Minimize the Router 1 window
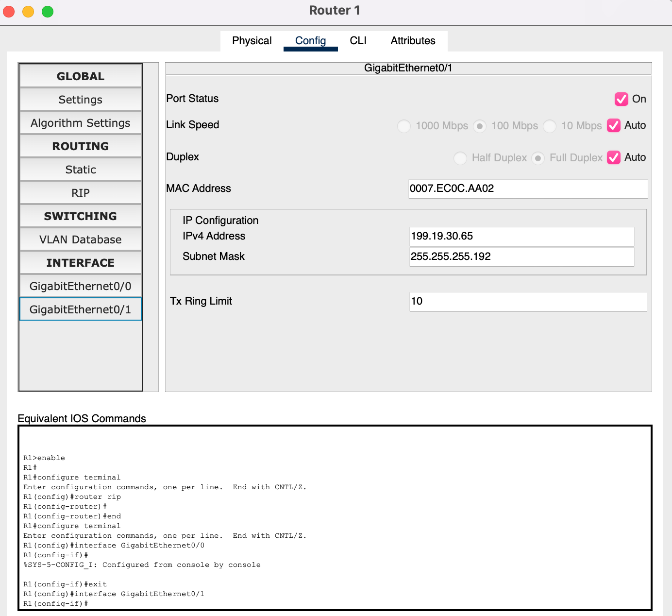This screenshot has height=616, width=672. [28, 11]
